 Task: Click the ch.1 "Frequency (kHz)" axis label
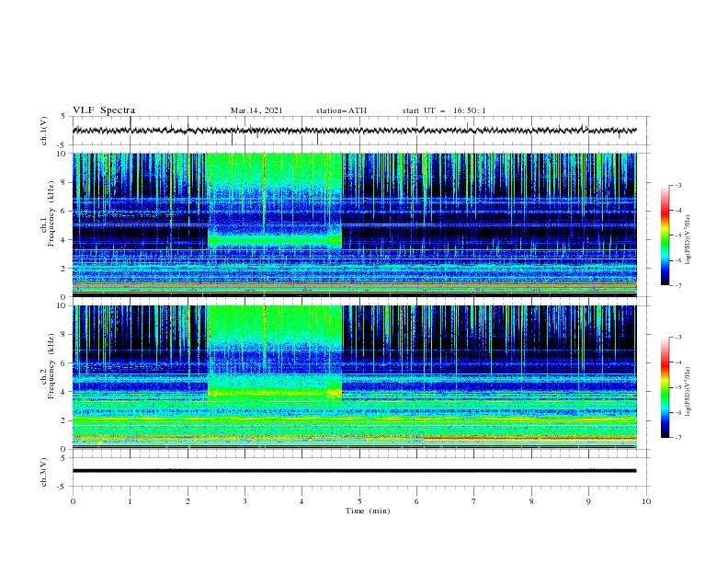pos(51,214)
